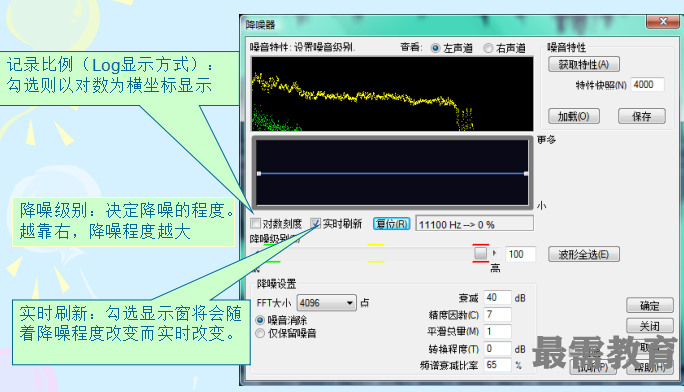
Task: Edit the 转换程度(T) field showing 0
Action: coord(497,348)
